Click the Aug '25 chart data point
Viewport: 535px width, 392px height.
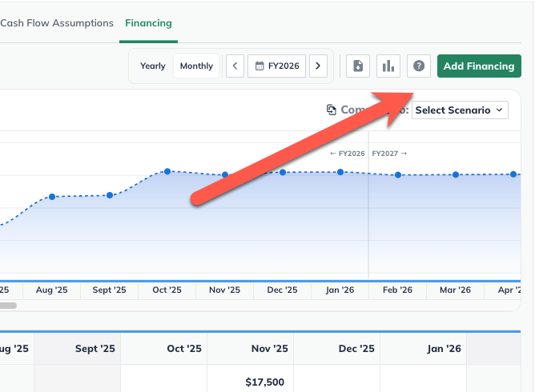point(52,196)
